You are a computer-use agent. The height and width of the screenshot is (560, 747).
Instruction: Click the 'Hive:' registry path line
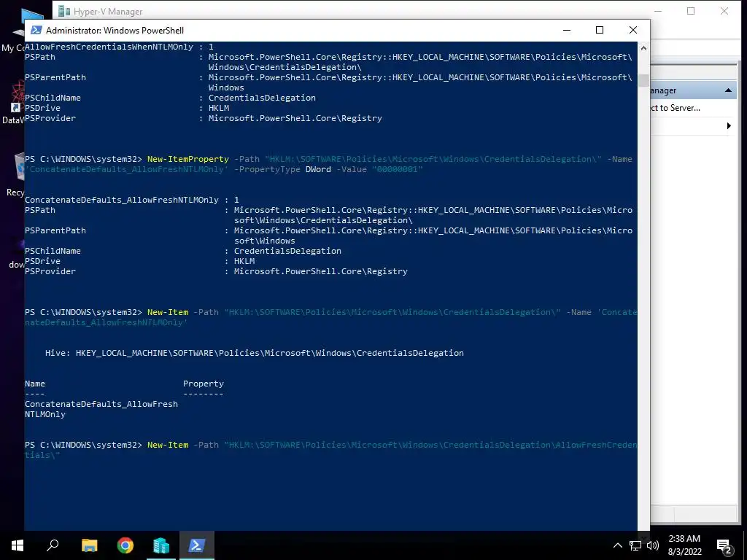(x=255, y=353)
